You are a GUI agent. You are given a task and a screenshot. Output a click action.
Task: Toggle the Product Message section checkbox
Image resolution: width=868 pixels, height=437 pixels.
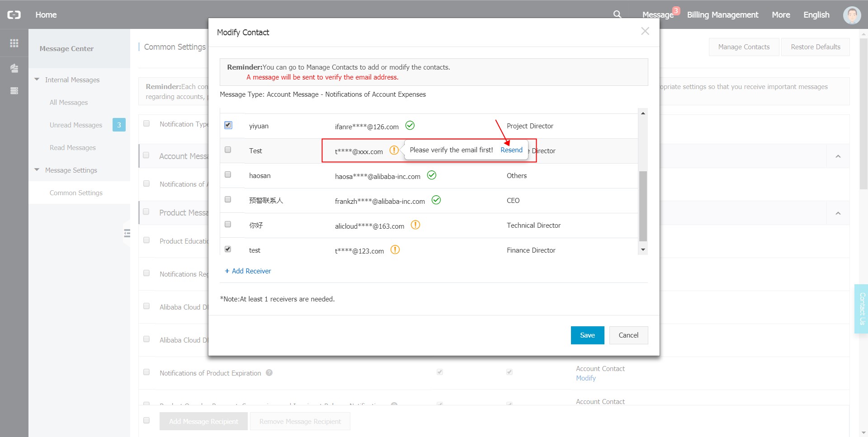coord(146,211)
